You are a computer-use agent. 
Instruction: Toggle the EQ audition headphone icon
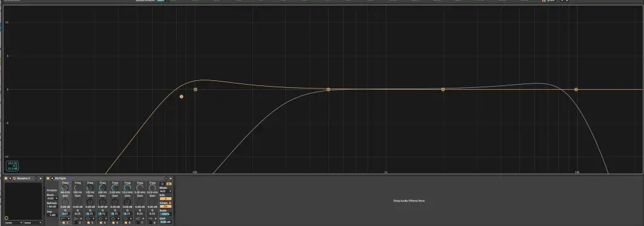162,184
